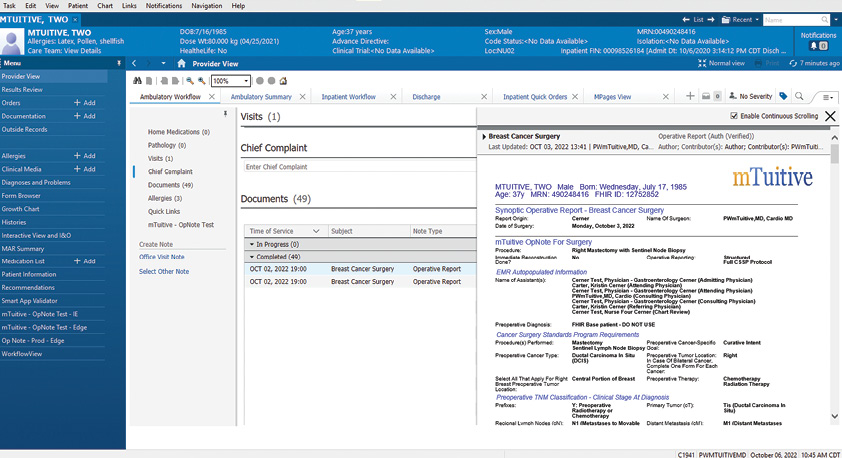842x458 pixels.
Task: Click the magnifier search icon in tab bar
Action: coord(799,96)
